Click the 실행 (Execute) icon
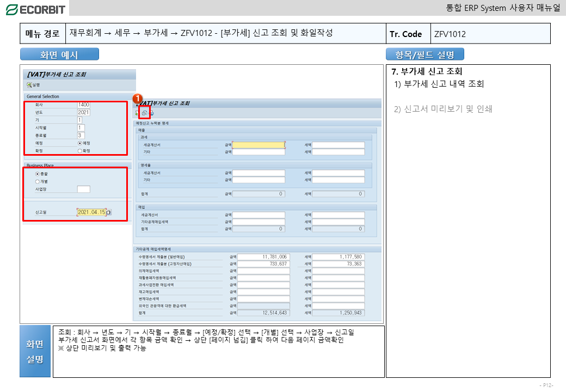 point(29,85)
